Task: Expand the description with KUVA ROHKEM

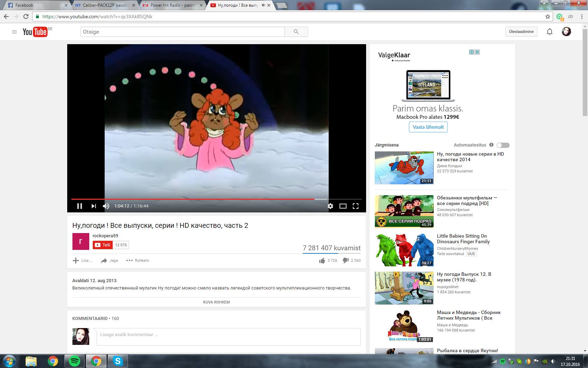Action: click(x=216, y=302)
